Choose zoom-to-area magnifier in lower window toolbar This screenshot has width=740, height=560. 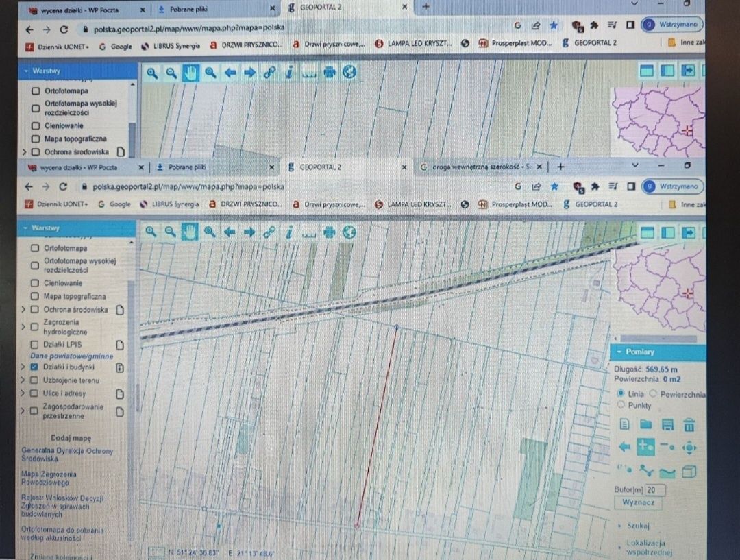(x=210, y=232)
